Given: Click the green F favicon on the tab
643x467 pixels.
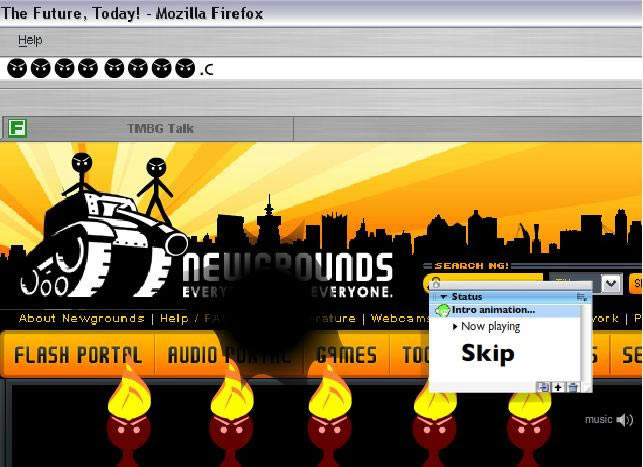Looking at the screenshot, I should [16, 128].
